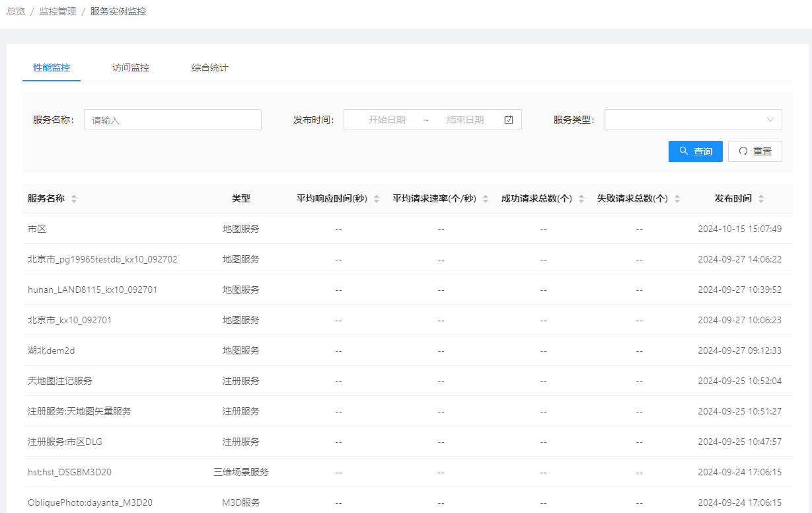
Task: Click the calendar icon in the date range field
Action: pyautogui.click(x=509, y=120)
